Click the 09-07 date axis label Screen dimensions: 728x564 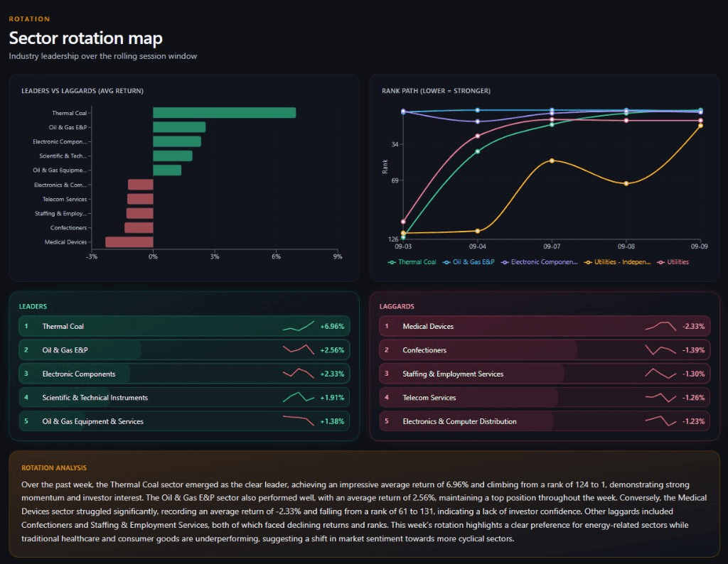[x=552, y=246]
